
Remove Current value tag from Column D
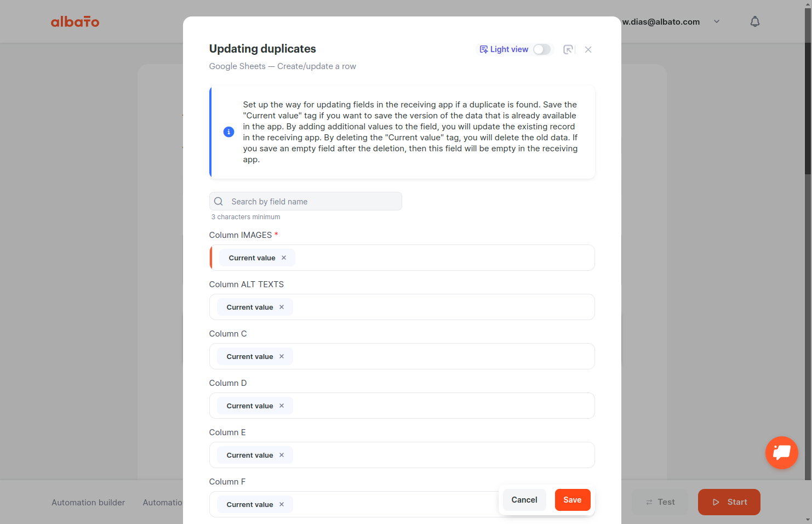(282, 406)
